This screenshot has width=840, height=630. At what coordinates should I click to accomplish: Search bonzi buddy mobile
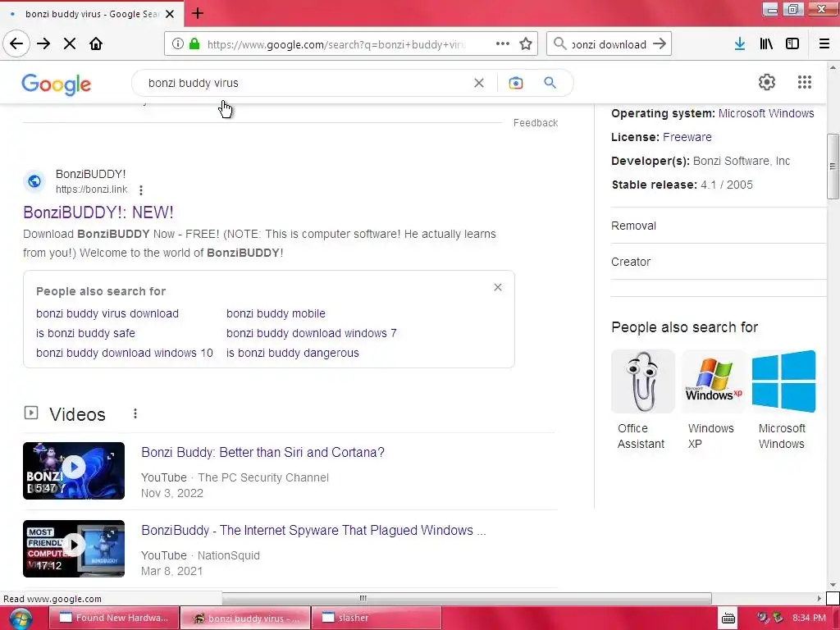pos(276,313)
